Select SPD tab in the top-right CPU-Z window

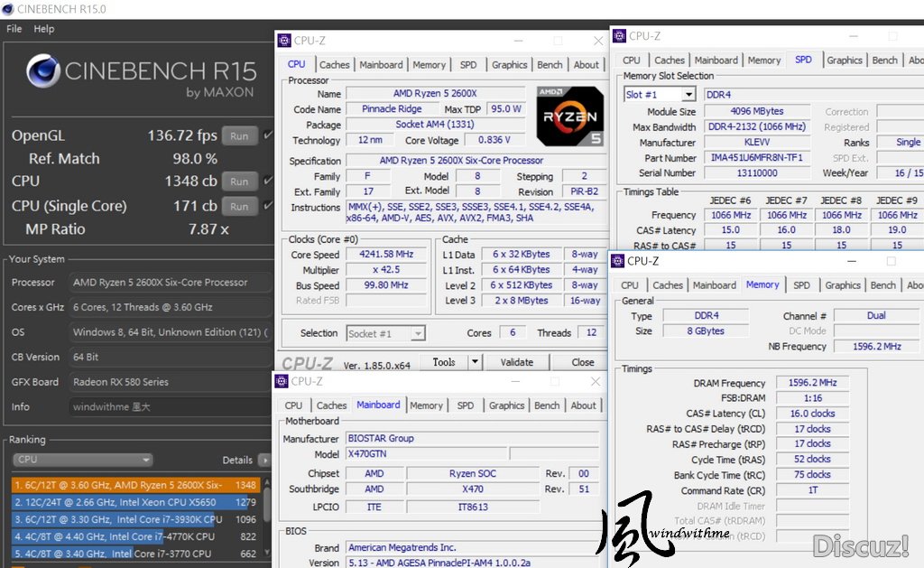[x=803, y=60]
